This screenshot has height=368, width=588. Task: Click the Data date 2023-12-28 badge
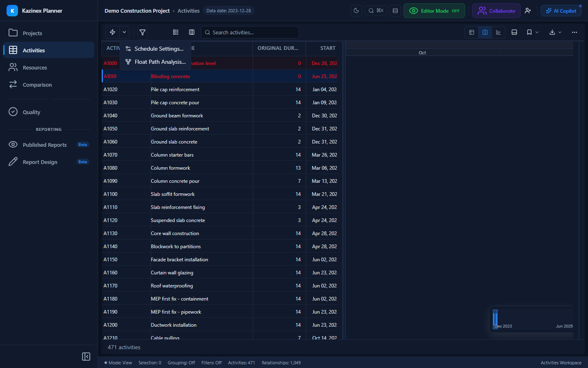(x=229, y=11)
